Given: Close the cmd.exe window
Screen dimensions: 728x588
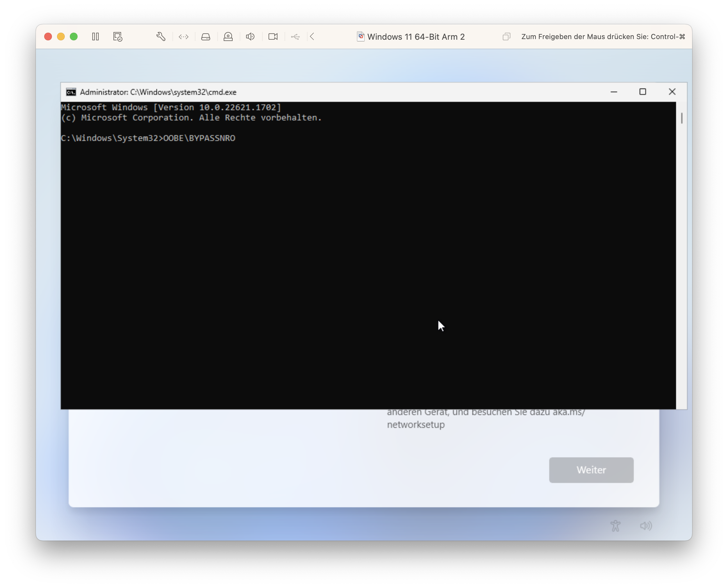Looking at the screenshot, I should pos(672,92).
